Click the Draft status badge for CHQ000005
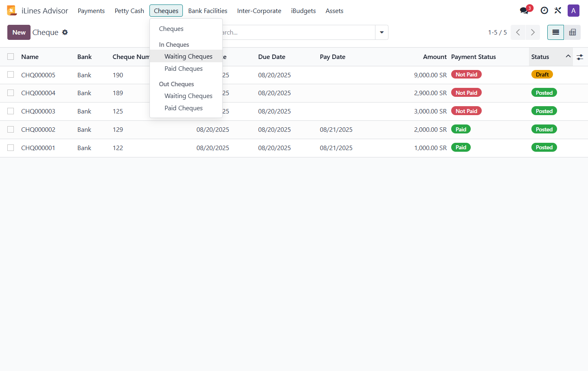The height and width of the screenshot is (371, 588). [542, 74]
